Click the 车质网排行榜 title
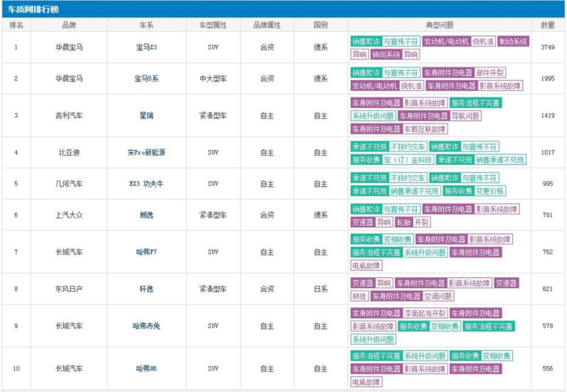The image size is (567, 392). coord(33,10)
